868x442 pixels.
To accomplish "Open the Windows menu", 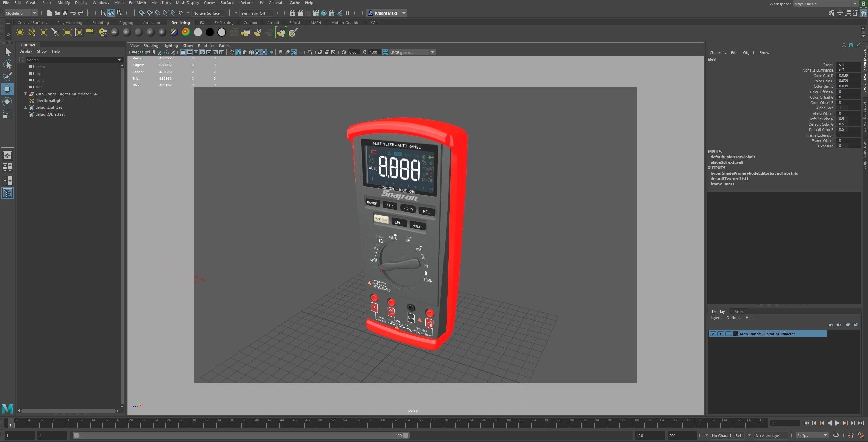I will click(101, 3).
